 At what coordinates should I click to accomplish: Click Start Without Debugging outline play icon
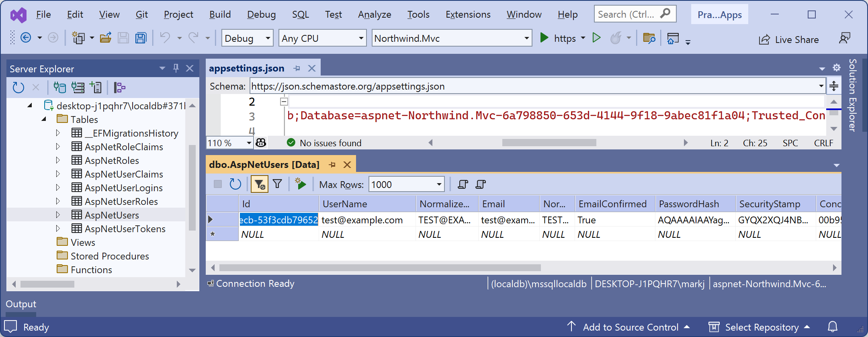pyautogui.click(x=597, y=38)
